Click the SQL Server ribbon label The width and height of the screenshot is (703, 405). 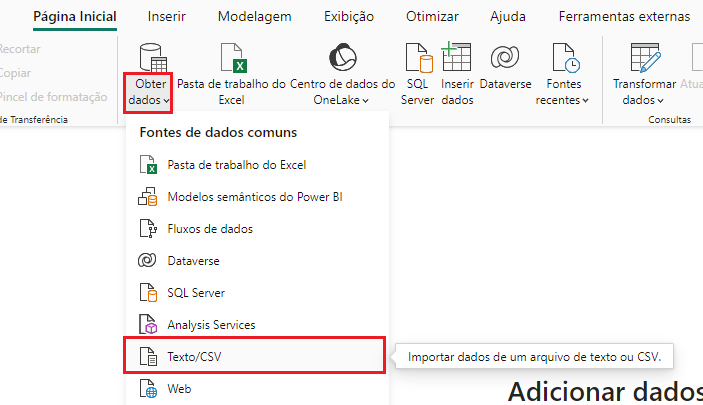click(x=417, y=92)
